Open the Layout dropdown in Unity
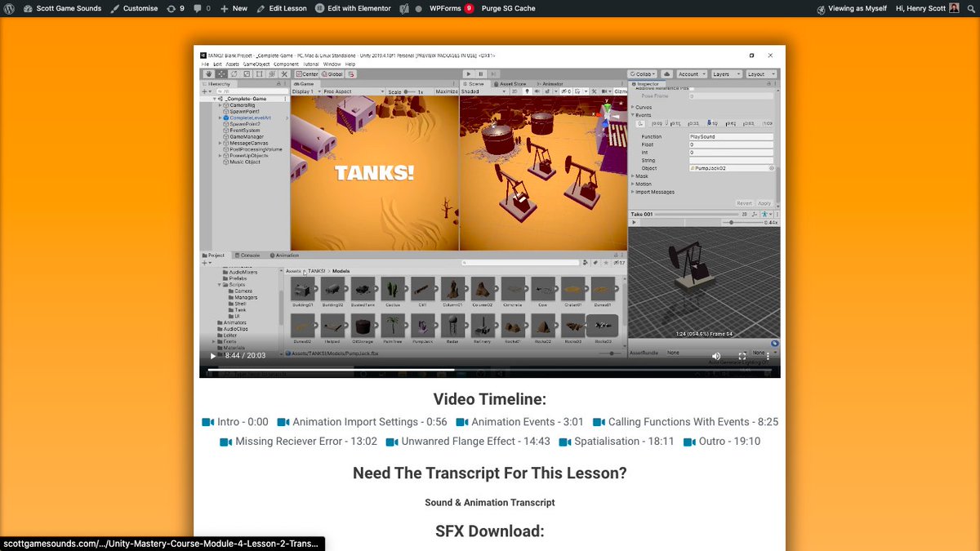The image size is (980, 551). [760, 74]
